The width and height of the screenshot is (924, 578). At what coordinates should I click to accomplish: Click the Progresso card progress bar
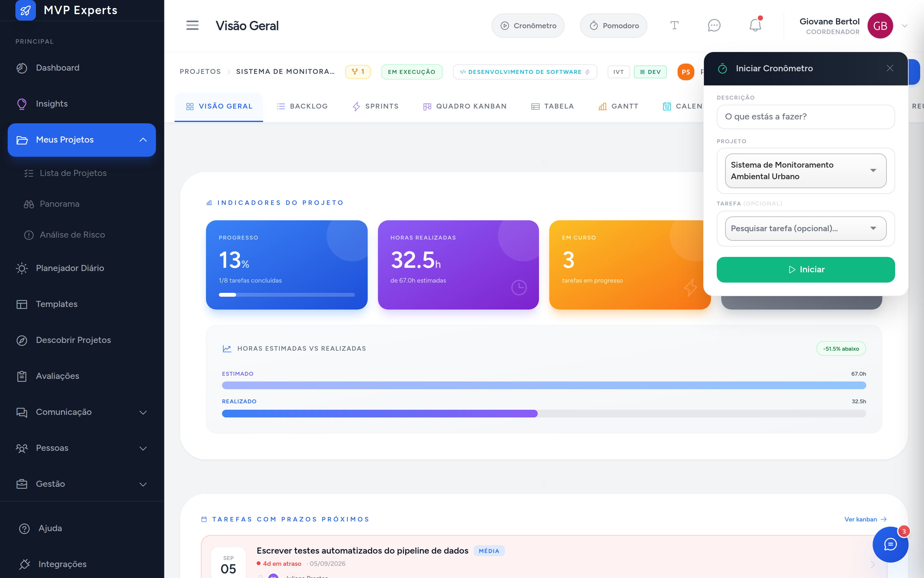pyautogui.click(x=287, y=295)
